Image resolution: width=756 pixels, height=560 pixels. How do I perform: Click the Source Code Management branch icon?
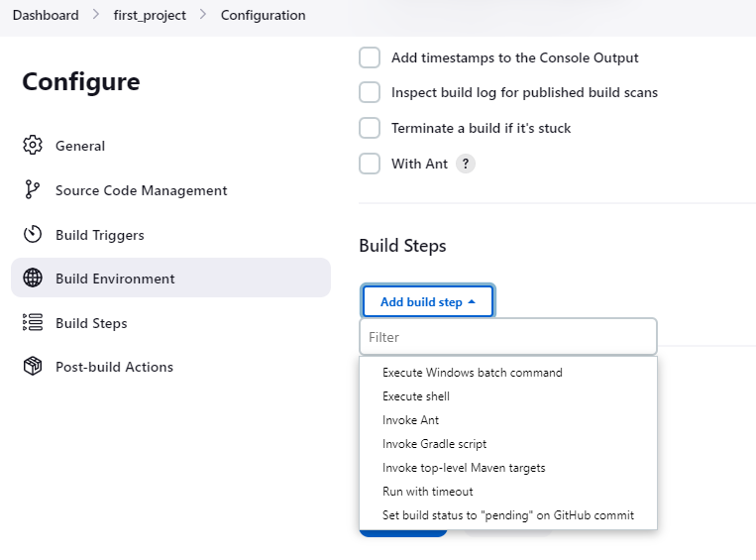click(33, 190)
